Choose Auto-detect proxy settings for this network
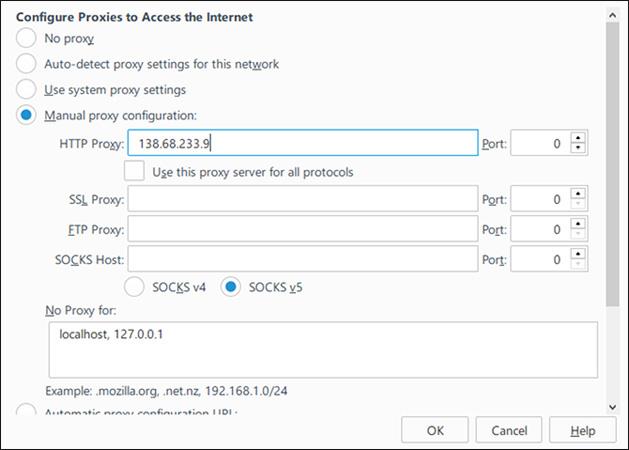The height and width of the screenshot is (450, 629). (x=26, y=64)
